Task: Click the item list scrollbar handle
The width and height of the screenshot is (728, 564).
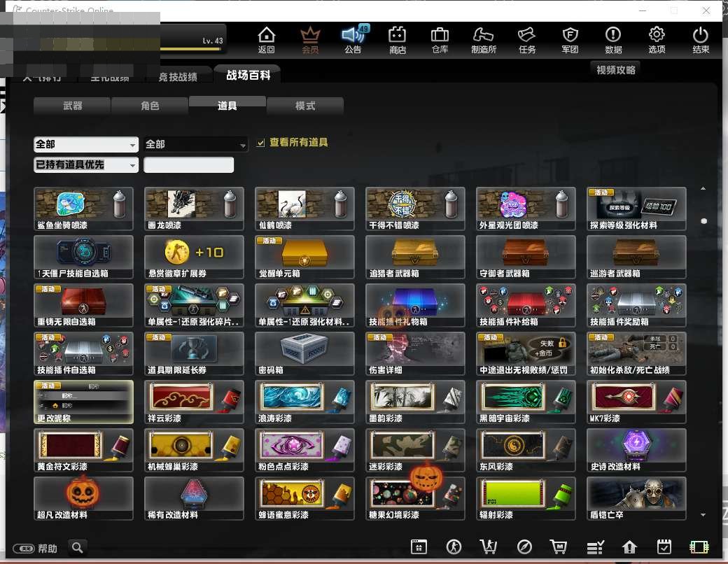Action: [x=704, y=221]
